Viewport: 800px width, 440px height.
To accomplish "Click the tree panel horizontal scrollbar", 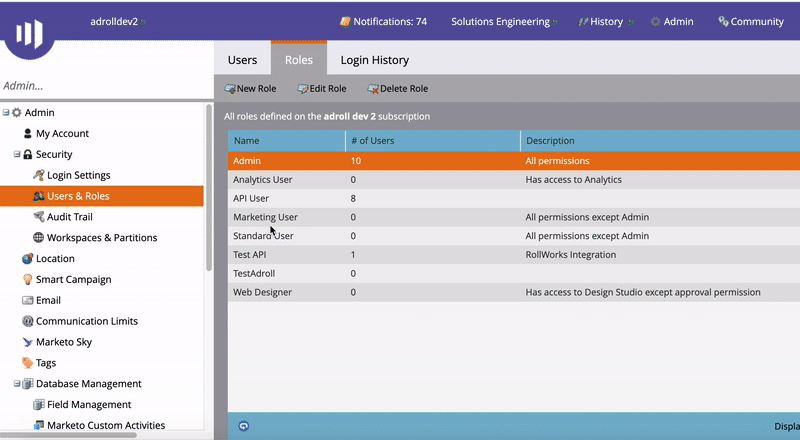I will tap(68, 435).
